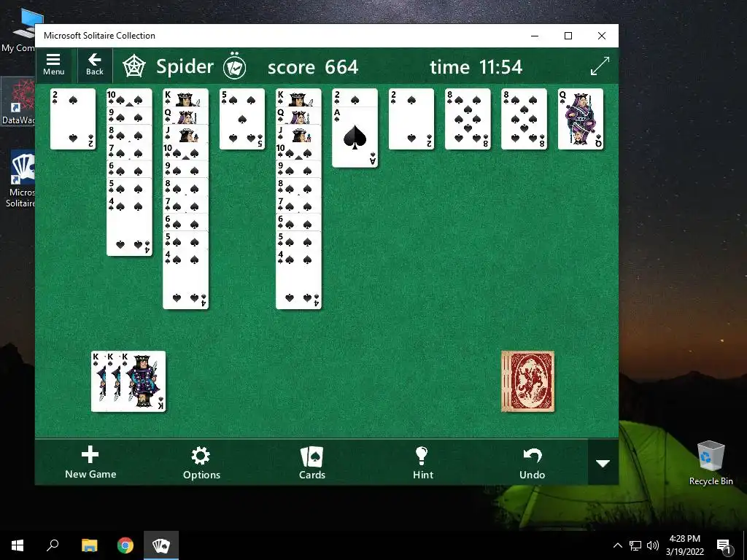Open Windows taskbar search
Viewport: 747px width, 560px height.
pos(53,545)
